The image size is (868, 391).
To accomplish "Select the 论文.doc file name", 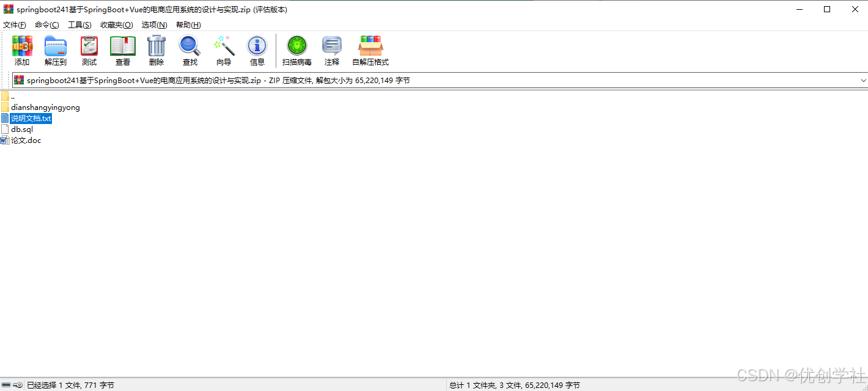I will (26, 140).
